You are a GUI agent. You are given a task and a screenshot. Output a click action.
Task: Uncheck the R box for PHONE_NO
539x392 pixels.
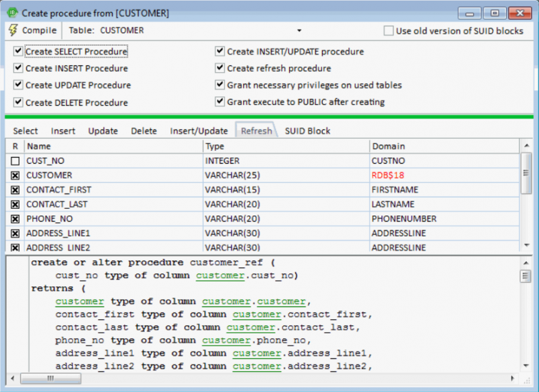pyautogui.click(x=15, y=219)
